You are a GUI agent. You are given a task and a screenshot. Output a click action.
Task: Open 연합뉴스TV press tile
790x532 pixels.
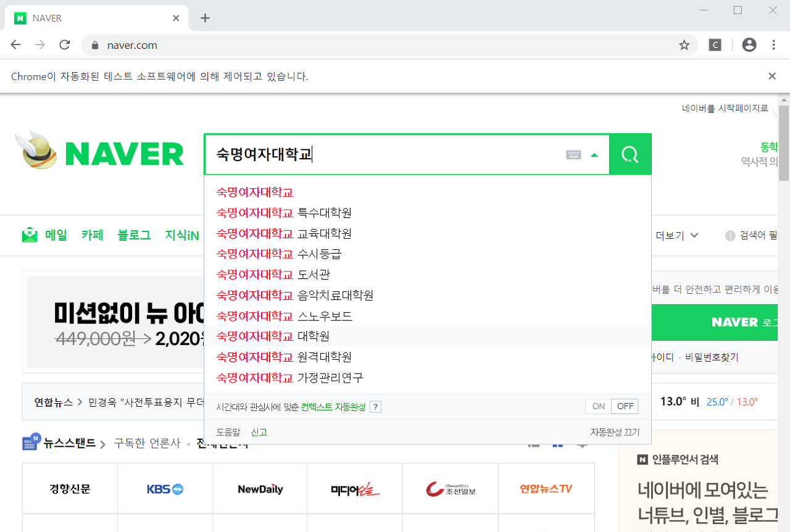546,489
